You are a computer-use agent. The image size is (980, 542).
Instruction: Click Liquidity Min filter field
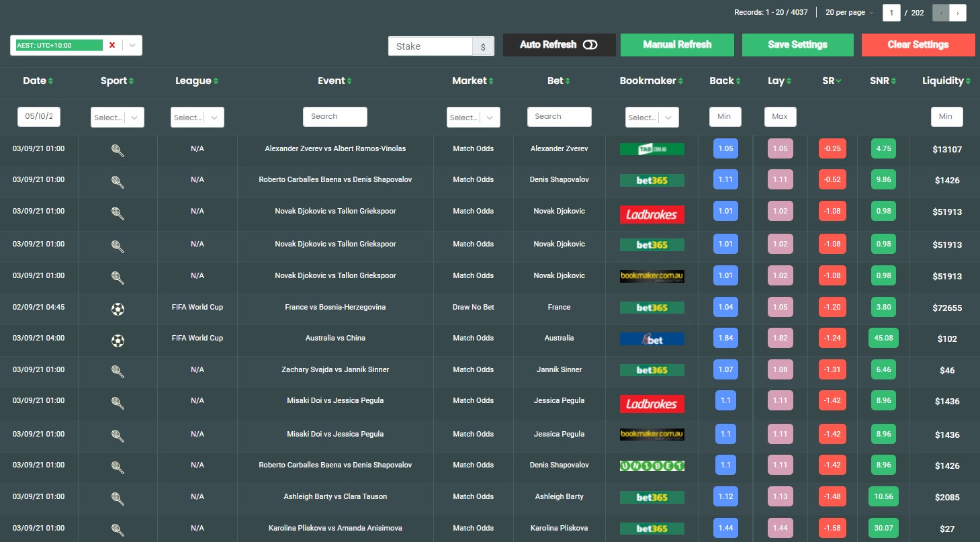pyautogui.click(x=947, y=117)
